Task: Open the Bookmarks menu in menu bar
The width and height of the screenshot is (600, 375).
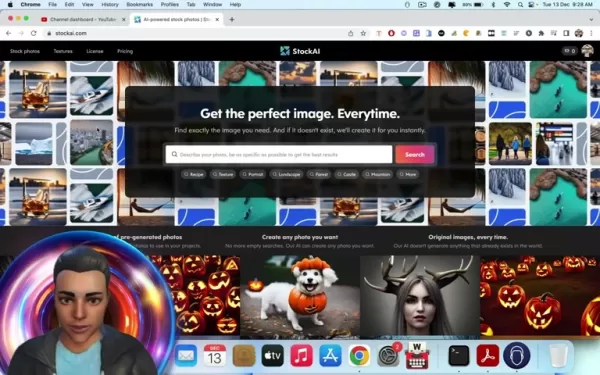Action: pyautogui.click(x=139, y=5)
